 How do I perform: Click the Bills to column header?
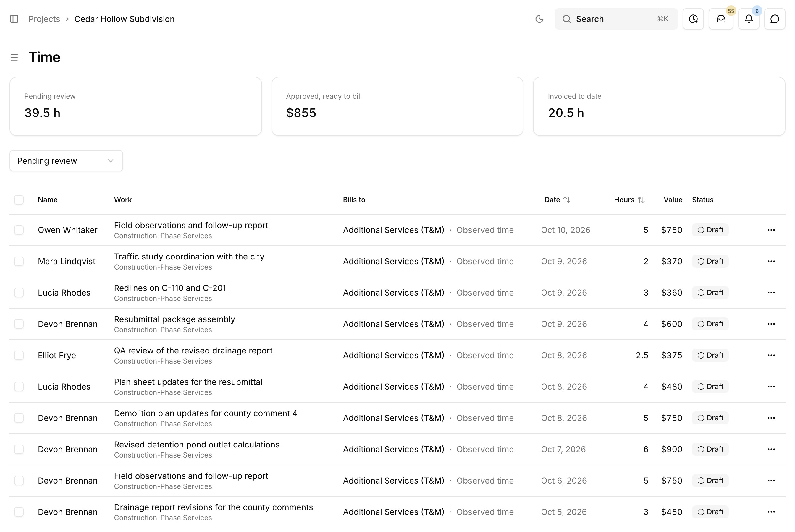click(x=354, y=200)
